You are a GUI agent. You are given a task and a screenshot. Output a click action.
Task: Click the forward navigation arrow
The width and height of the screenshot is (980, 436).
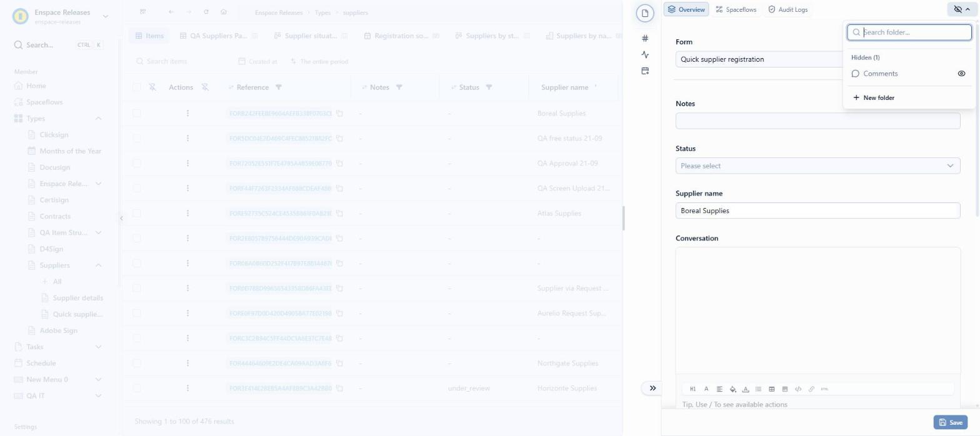coord(189,12)
